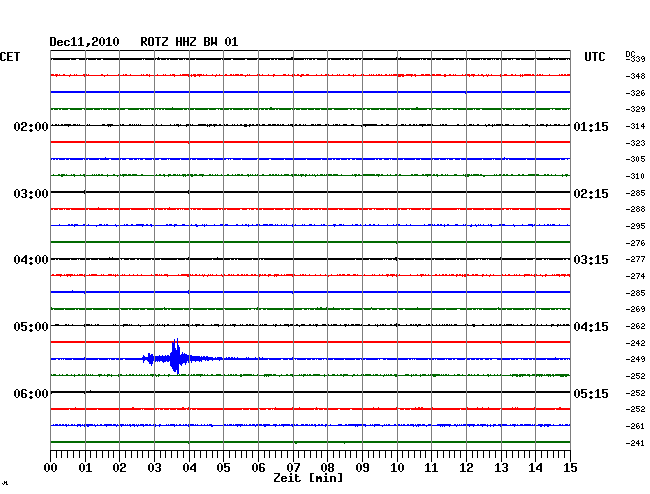Pick minute tick label '13'
Image resolution: width=650 pixels, height=494 pixels.
click(501, 468)
